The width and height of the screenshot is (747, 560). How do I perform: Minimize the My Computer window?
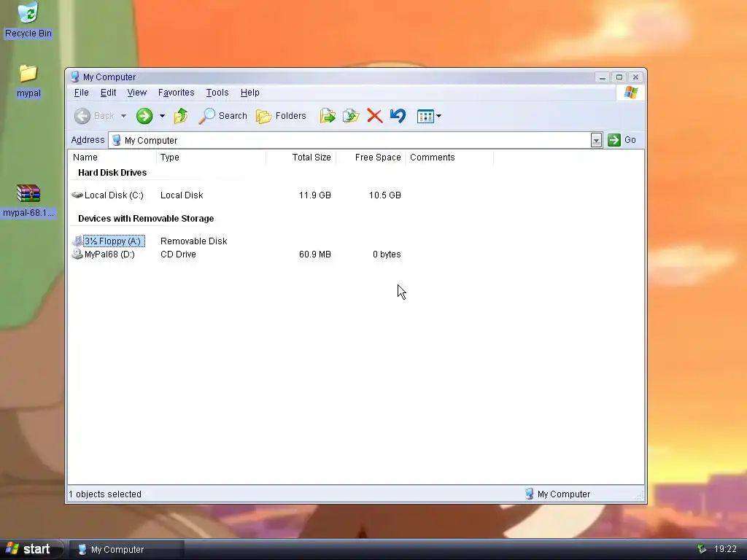click(x=603, y=77)
